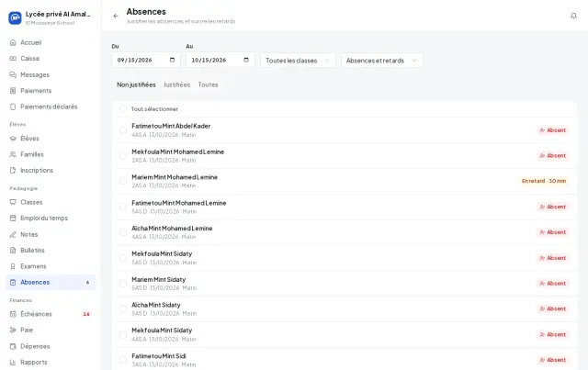This screenshot has width=588, height=370.
Task: Click the back arrow beside Absences title
Action: (x=116, y=16)
